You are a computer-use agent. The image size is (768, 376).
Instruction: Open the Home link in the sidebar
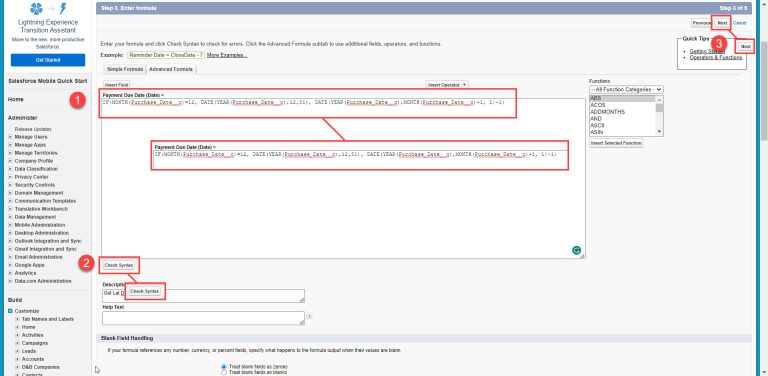pyautogui.click(x=16, y=99)
